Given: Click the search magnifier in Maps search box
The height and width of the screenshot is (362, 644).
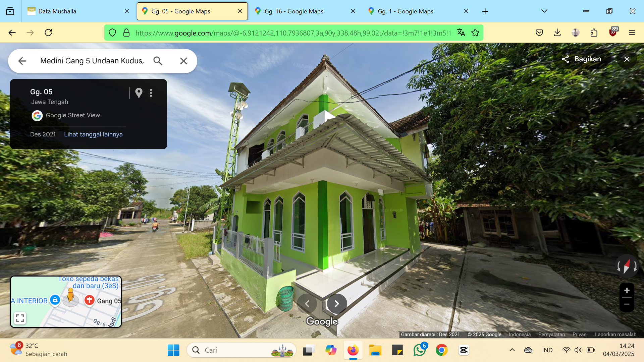Looking at the screenshot, I should coord(158,61).
